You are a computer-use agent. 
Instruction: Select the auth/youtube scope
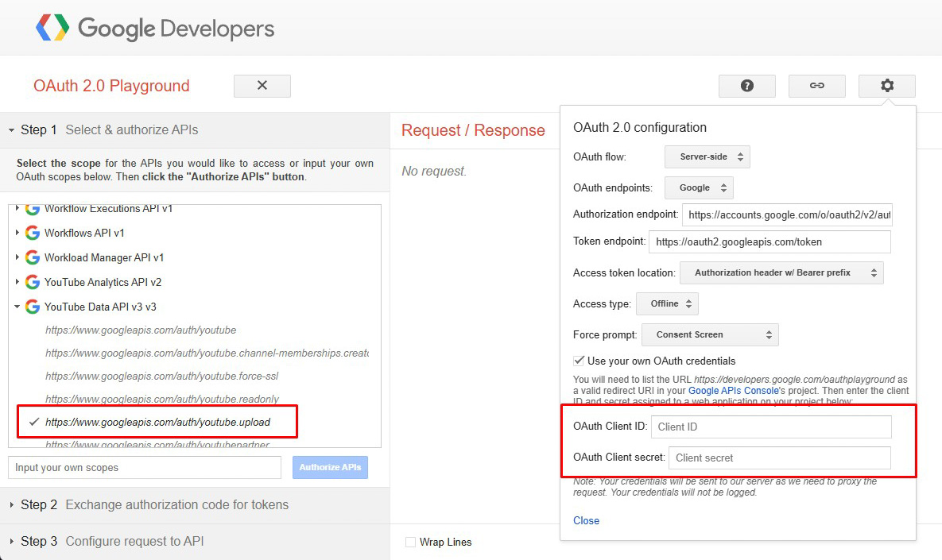141,330
